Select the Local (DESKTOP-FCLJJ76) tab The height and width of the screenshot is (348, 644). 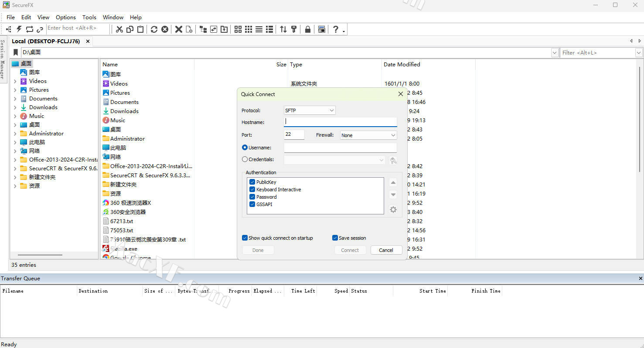[46, 41]
